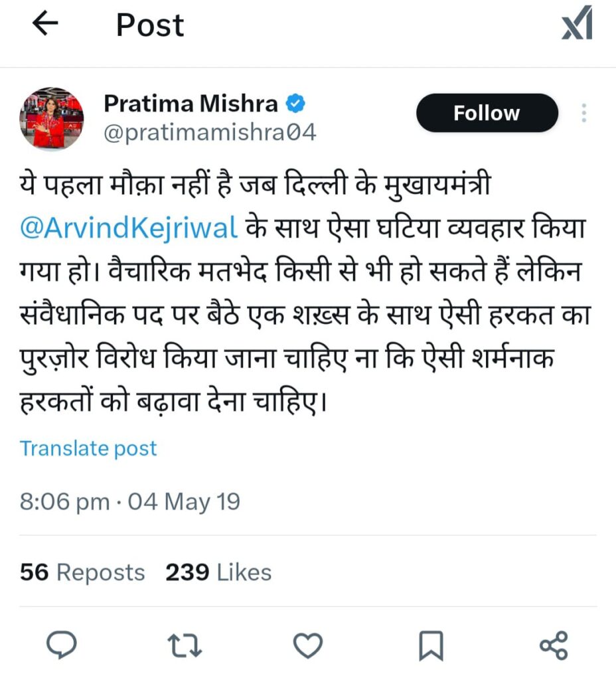Follow Pratima Mishra
The height and width of the screenshot is (680, 616).
coord(487,113)
